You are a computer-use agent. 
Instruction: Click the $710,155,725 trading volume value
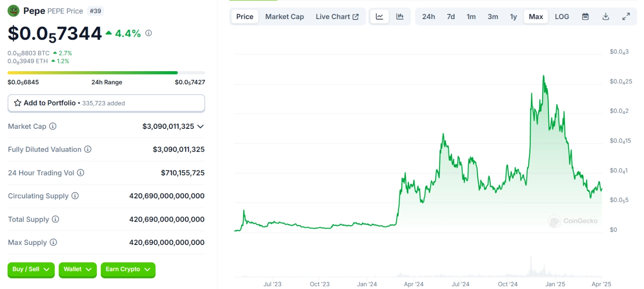click(183, 172)
